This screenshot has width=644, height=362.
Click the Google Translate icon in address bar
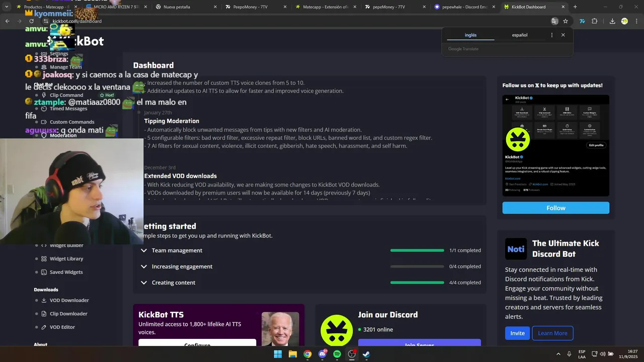554,21
